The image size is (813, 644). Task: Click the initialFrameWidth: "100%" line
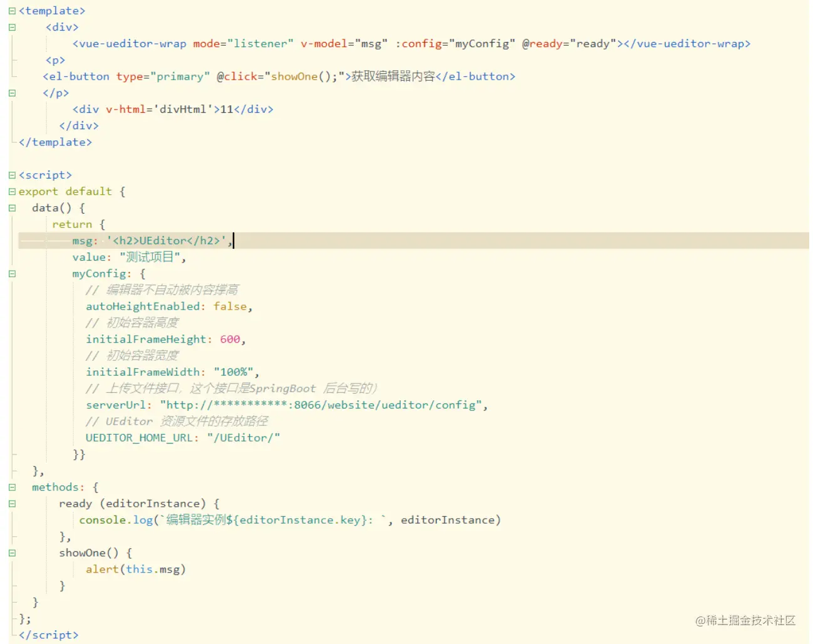click(172, 372)
